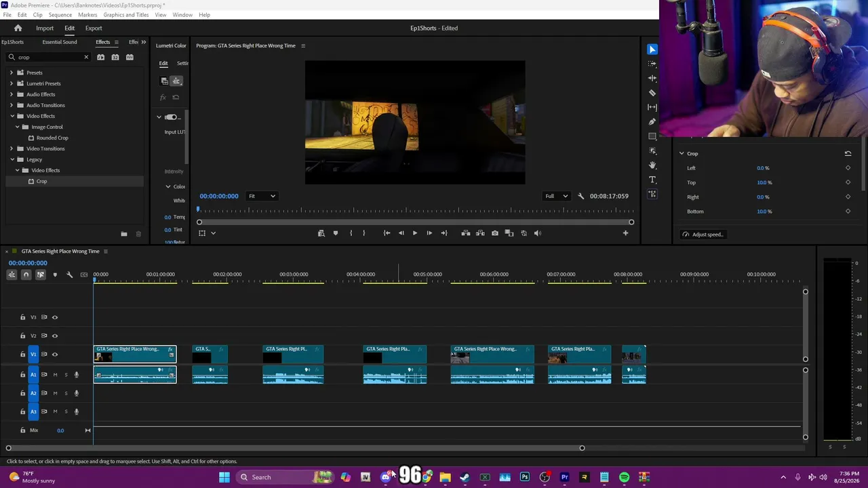Image resolution: width=868 pixels, height=488 pixels.
Task: Collapse the Video Effects folder
Action: coord(12,116)
